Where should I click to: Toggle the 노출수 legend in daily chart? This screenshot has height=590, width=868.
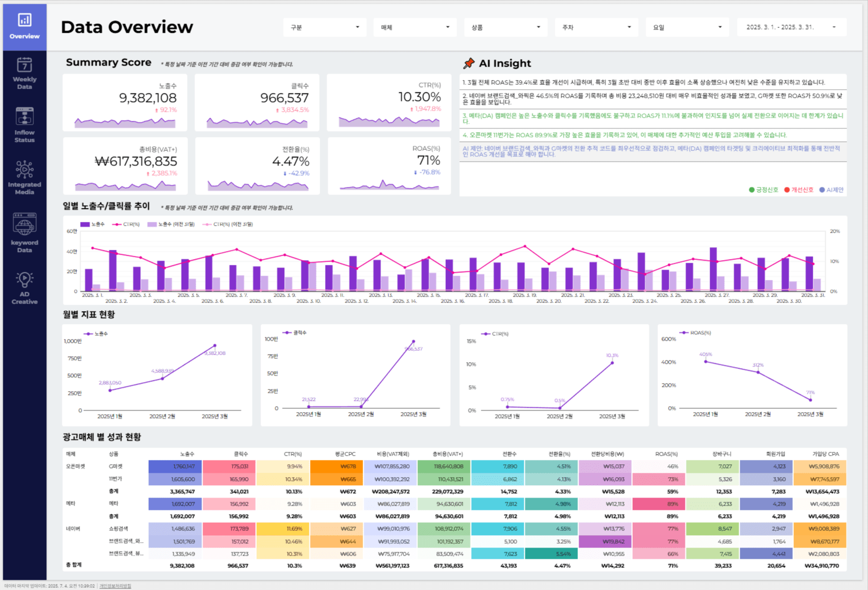point(92,224)
